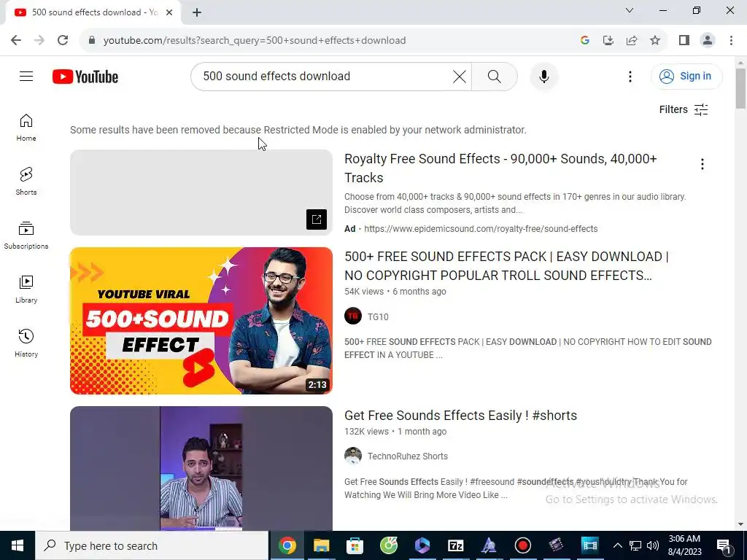Go back with the browser back arrow
This screenshot has width=747, height=560.
(x=16, y=41)
